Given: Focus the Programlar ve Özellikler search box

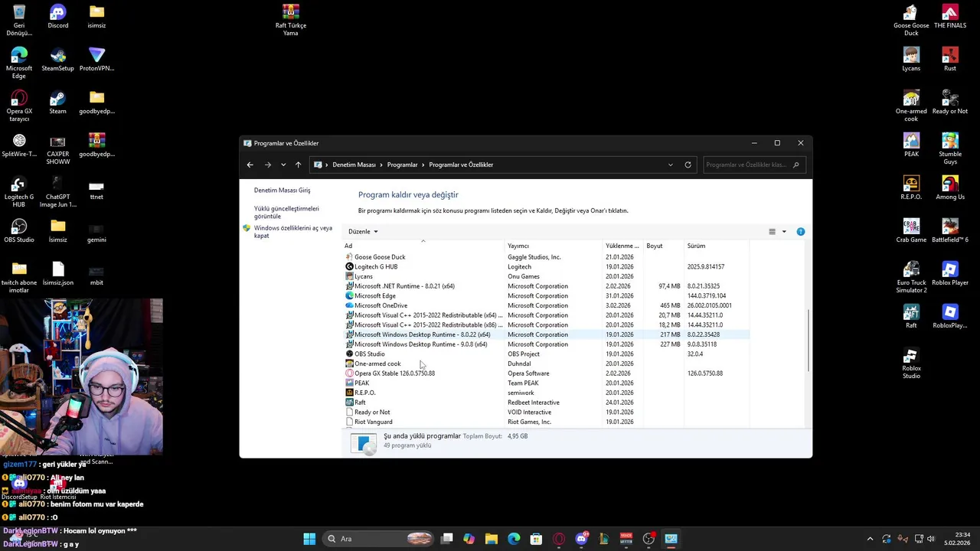Looking at the screenshot, I should [x=753, y=165].
